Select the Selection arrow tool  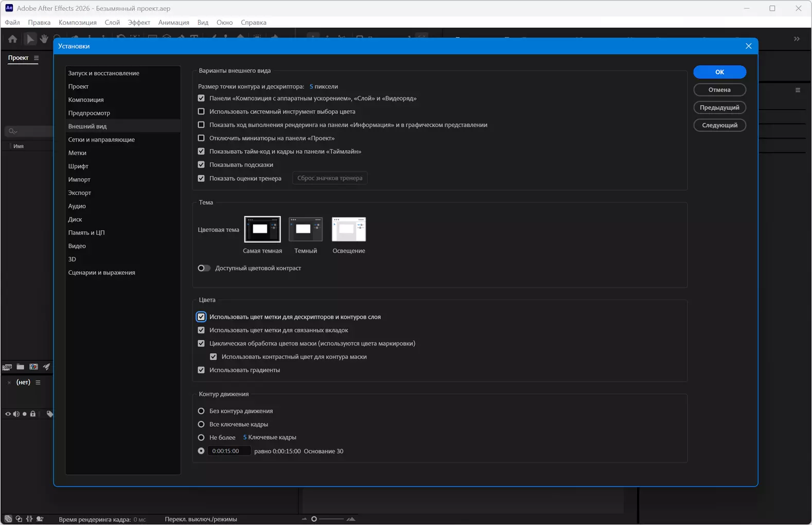point(30,39)
